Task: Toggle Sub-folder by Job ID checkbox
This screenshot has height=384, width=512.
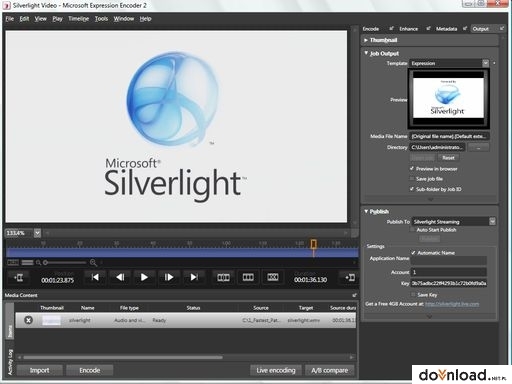Action: click(x=412, y=189)
